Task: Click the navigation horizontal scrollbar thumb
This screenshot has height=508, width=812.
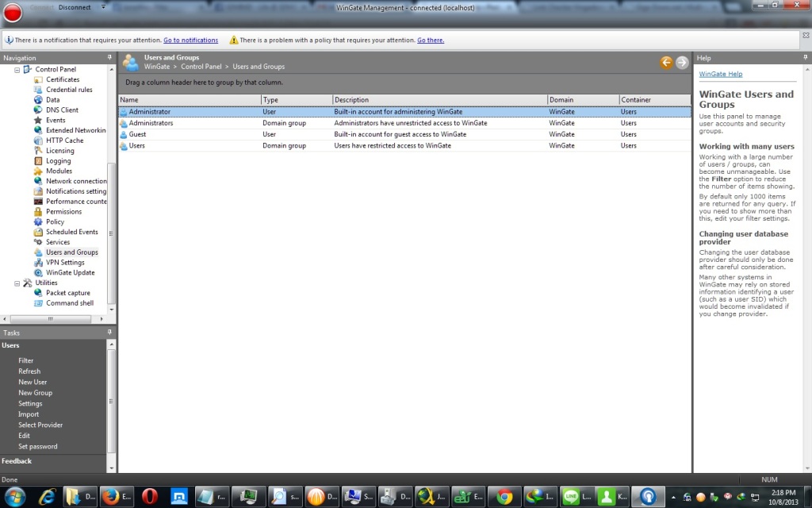Action: pyautogui.click(x=51, y=319)
